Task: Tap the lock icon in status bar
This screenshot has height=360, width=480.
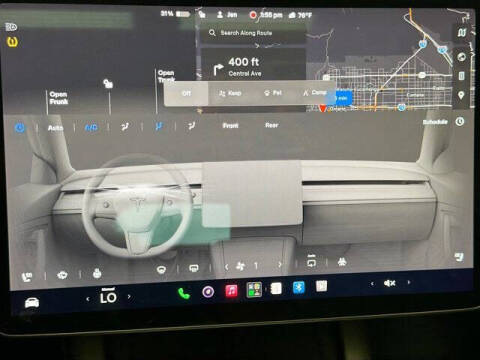Action: click(202, 14)
